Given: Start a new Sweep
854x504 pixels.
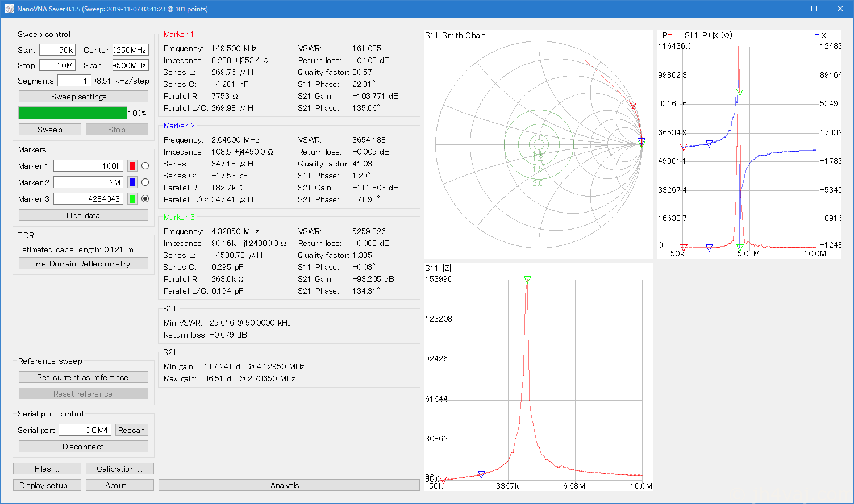Looking at the screenshot, I should pyautogui.click(x=50, y=130).
